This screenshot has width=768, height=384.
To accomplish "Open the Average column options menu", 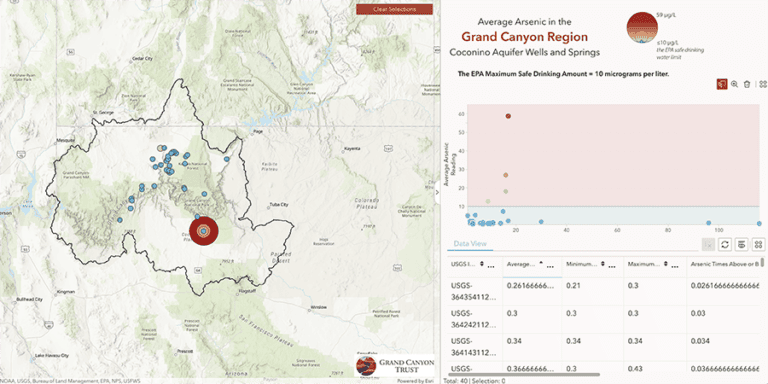I will pyautogui.click(x=550, y=265).
